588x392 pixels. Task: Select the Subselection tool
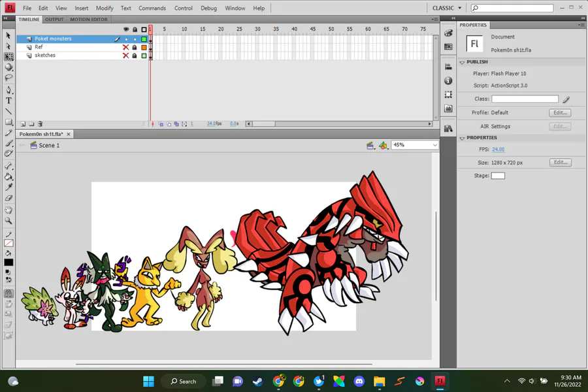tap(8, 46)
